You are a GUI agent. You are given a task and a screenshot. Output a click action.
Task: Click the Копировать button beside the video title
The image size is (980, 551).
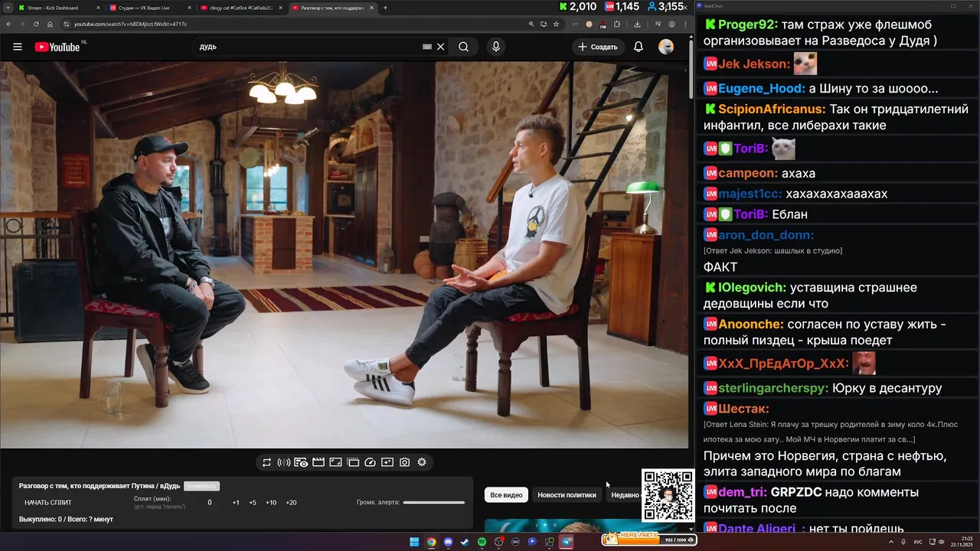(201, 486)
